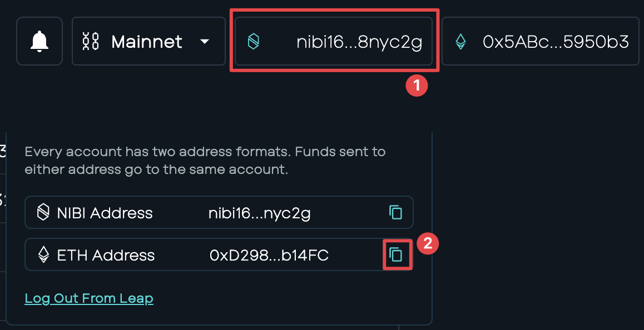This screenshot has width=644, height=330.
Task: Click the nibi16...nyc2g address text in the list
Action: click(x=260, y=213)
